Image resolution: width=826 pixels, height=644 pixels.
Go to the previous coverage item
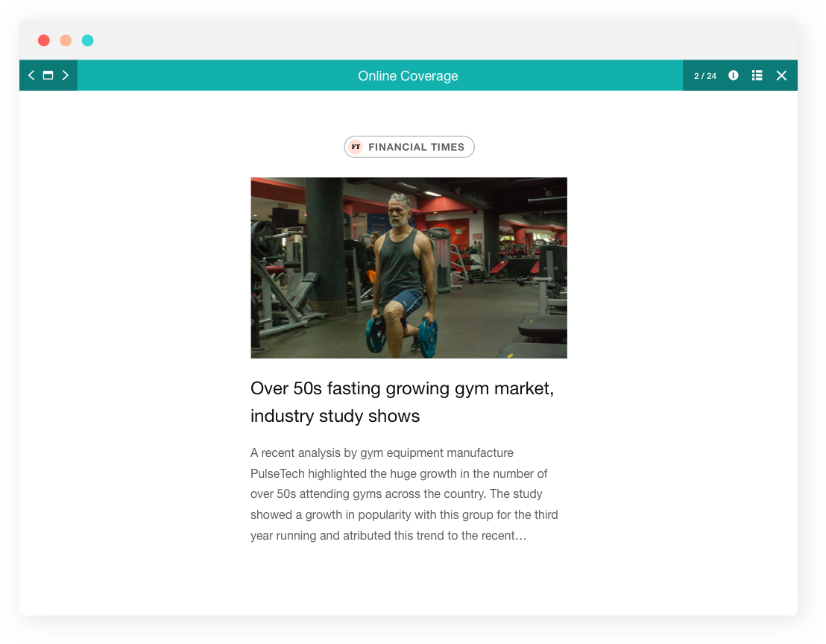tap(31, 75)
